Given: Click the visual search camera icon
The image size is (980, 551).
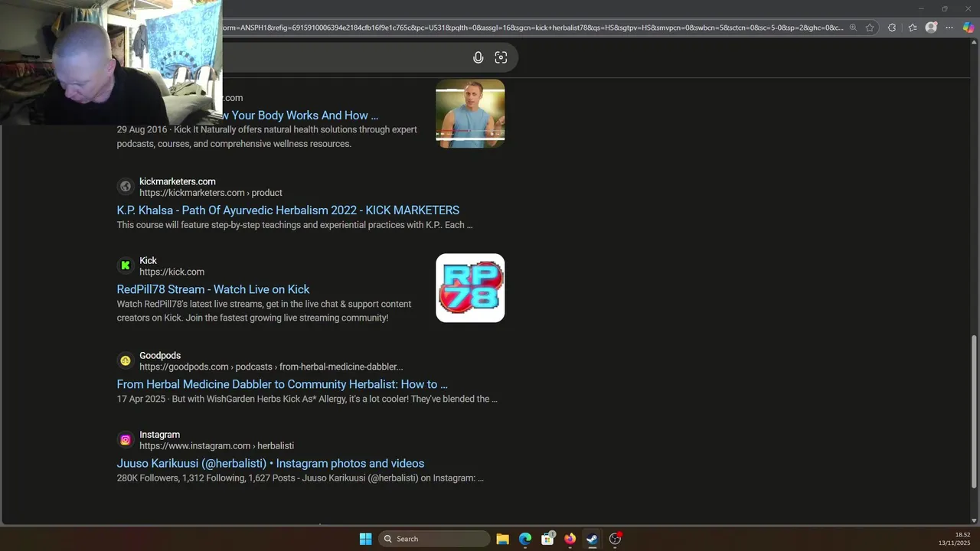Looking at the screenshot, I should click(501, 57).
